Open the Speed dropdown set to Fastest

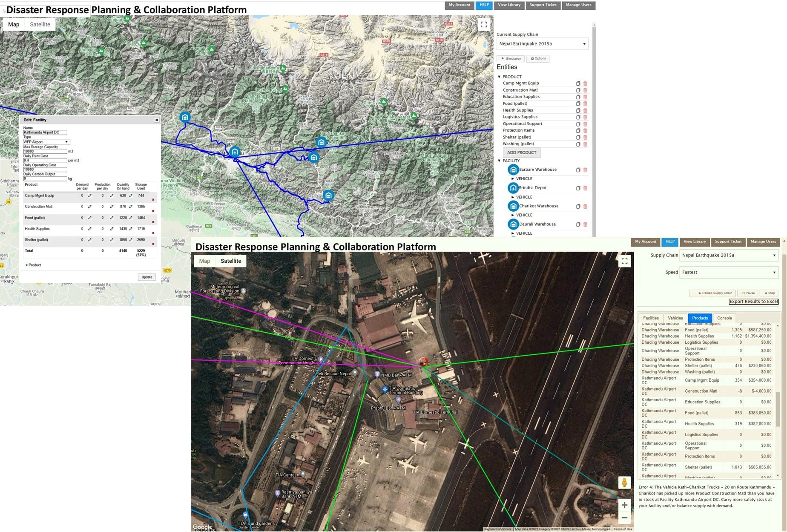click(729, 273)
